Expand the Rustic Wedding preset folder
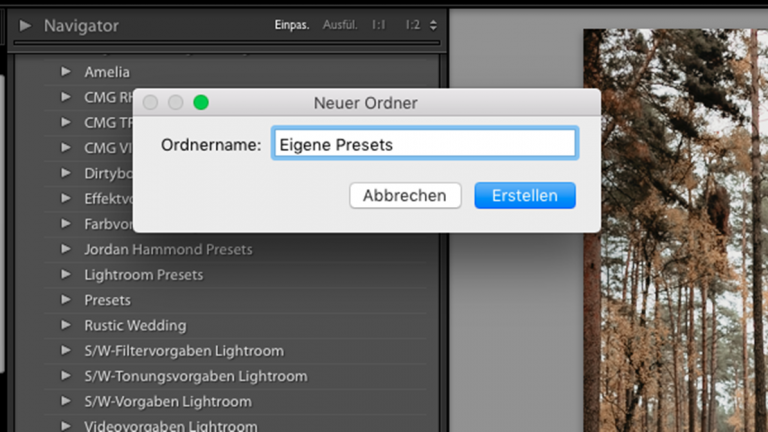768x432 pixels. [x=66, y=326]
